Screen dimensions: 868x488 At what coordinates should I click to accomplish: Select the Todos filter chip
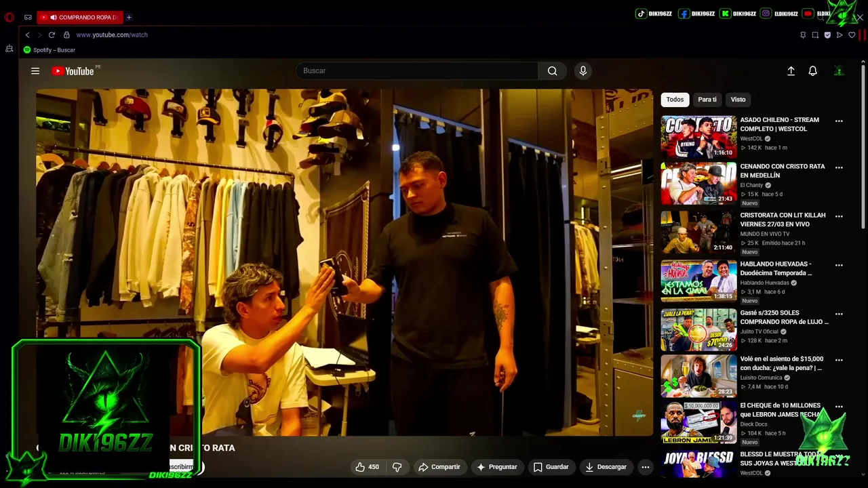[675, 100]
